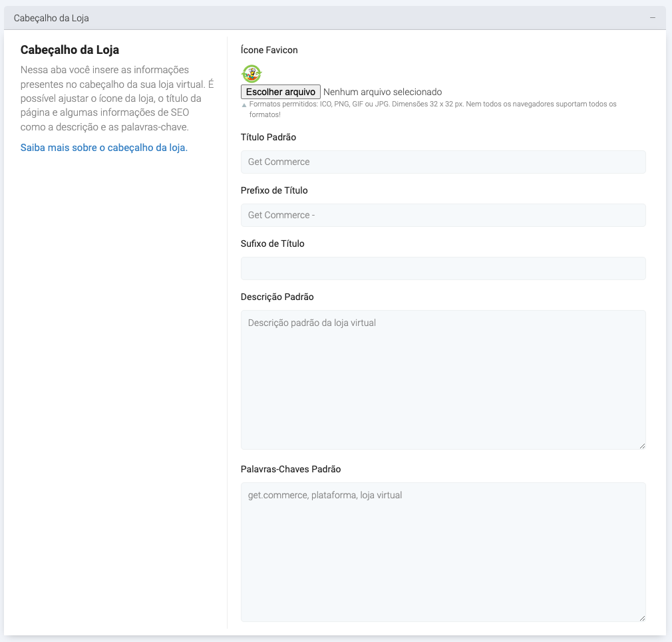Click inside the Descrição Padrão text area

pos(443,379)
